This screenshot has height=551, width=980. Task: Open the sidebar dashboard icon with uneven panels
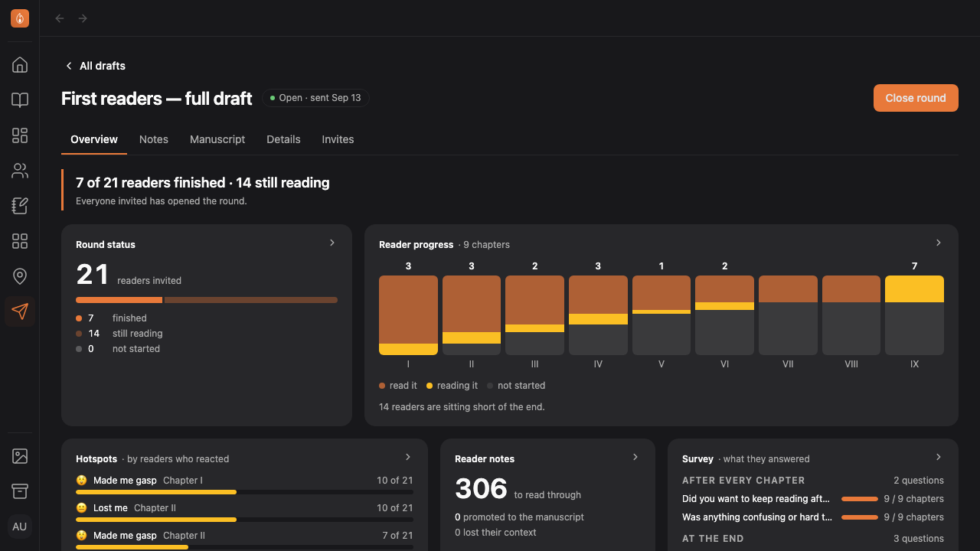tap(20, 135)
